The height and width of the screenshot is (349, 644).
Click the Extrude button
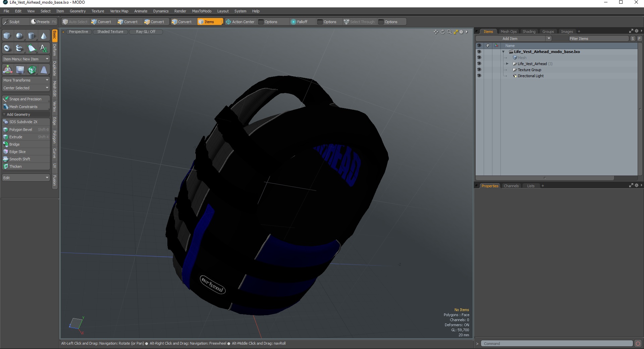(26, 137)
